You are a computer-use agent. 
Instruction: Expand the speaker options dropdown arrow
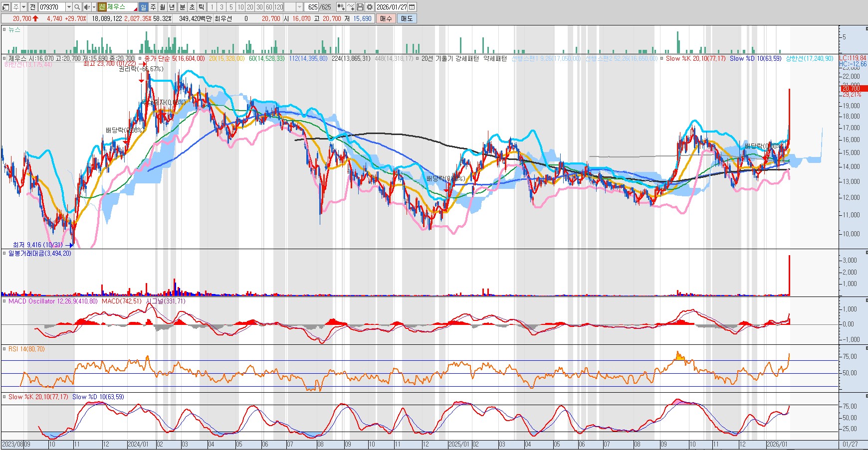[x=94, y=7]
